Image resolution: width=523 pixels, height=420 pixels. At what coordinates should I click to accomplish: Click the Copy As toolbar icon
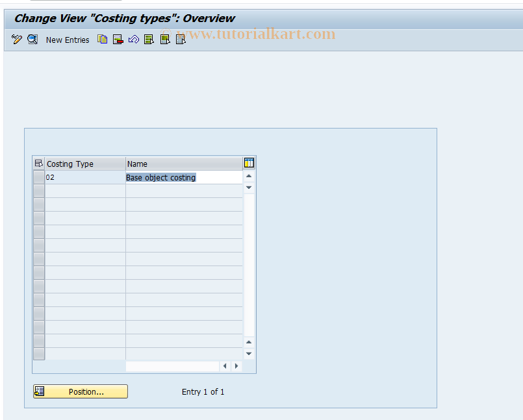click(x=102, y=40)
